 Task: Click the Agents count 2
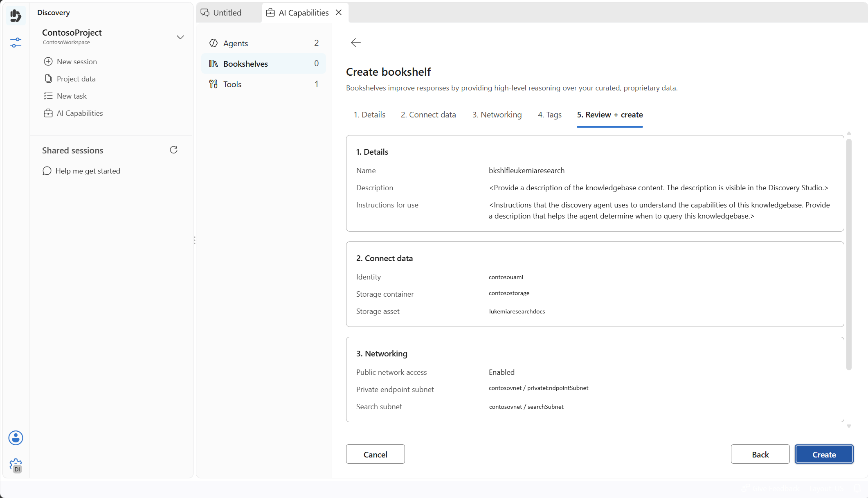click(316, 43)
